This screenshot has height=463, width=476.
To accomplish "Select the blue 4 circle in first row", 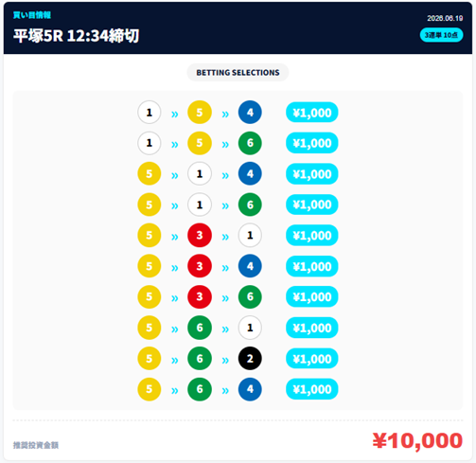I will point(250,112).
